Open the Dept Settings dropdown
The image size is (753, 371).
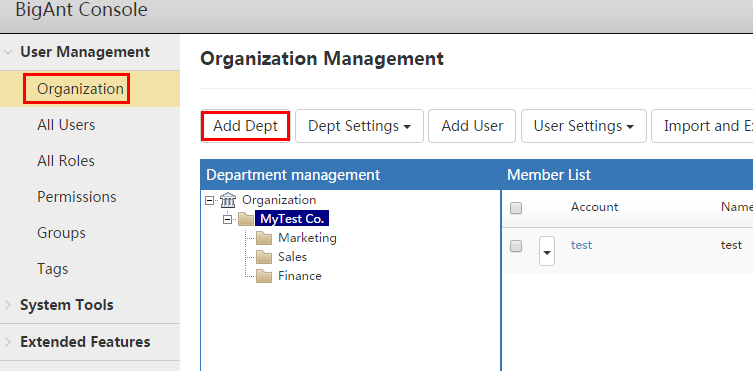coord(359,126)
